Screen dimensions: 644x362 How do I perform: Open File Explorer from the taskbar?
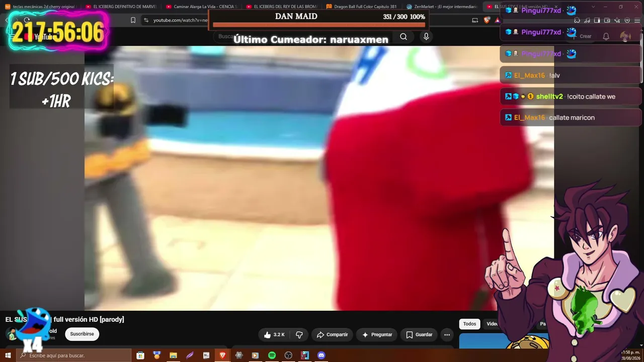pos(173,355)
